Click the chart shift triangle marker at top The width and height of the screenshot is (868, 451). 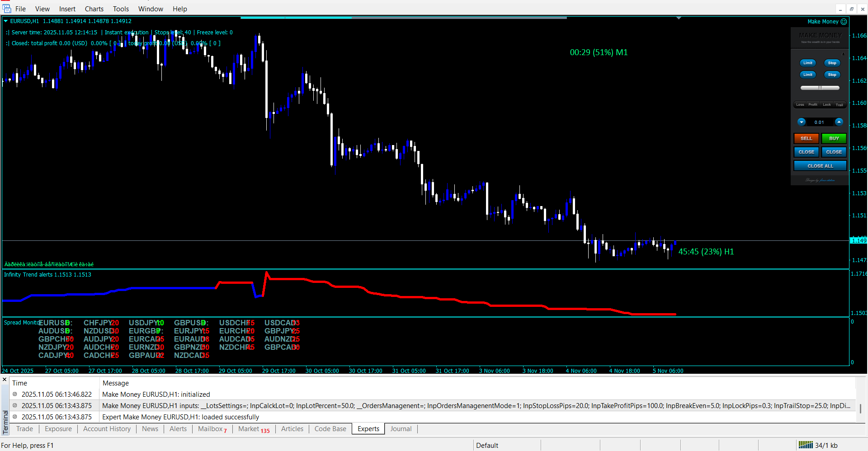click(679, 18)
